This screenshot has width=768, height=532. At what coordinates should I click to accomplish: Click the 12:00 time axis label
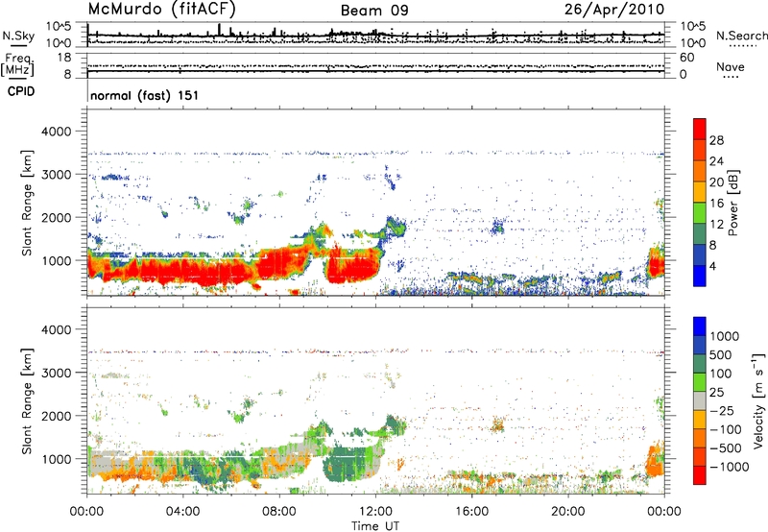(x=375, y=512)
